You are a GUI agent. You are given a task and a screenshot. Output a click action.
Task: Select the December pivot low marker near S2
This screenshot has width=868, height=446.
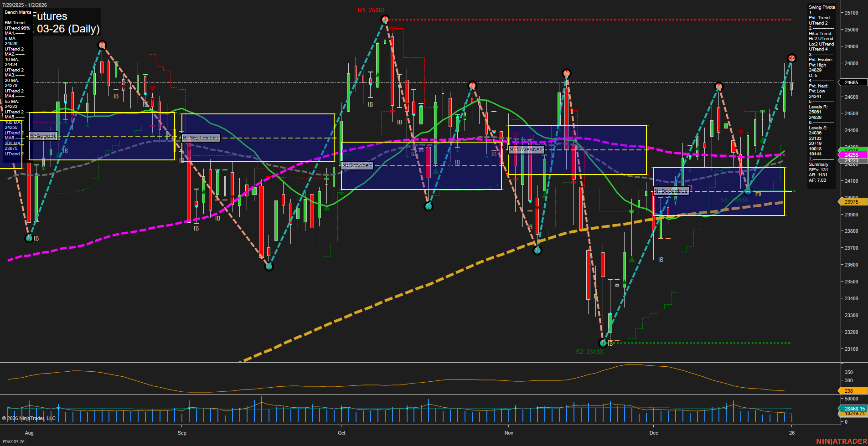[603, 343]
